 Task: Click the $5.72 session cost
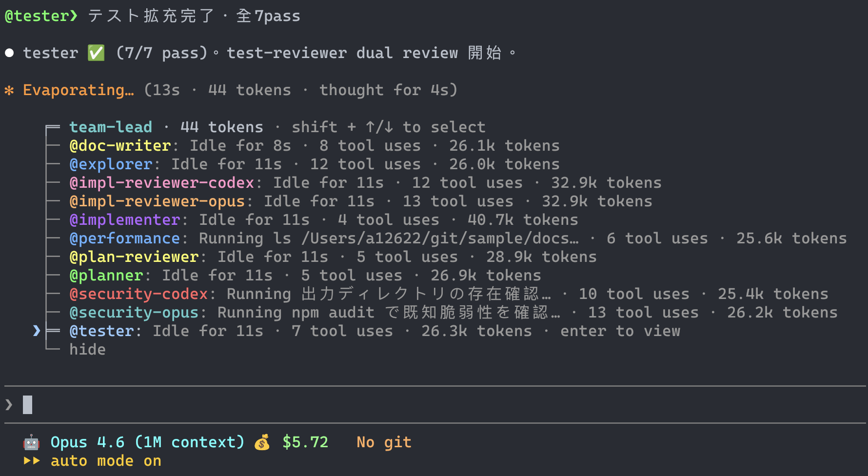point(305,442)
